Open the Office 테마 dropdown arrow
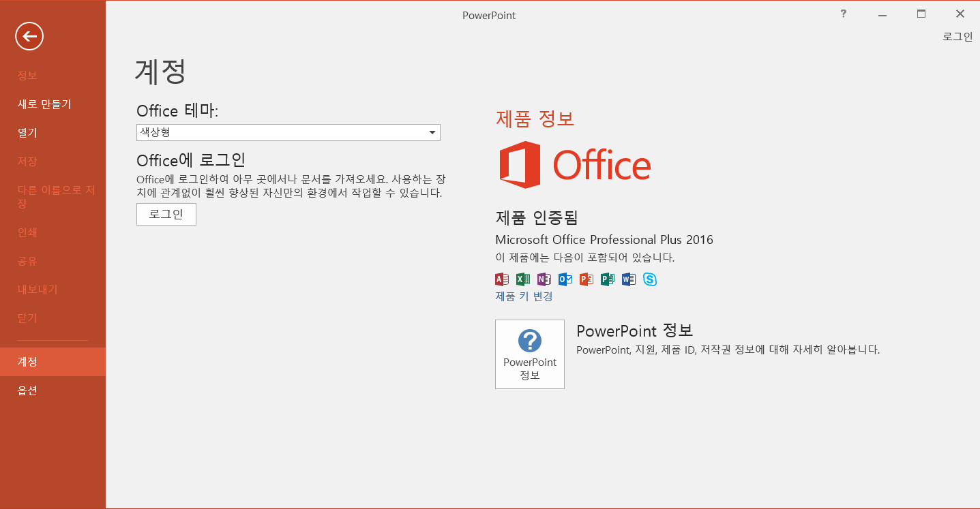The width and height of the screenshot is (980, 509). (432, 133)
